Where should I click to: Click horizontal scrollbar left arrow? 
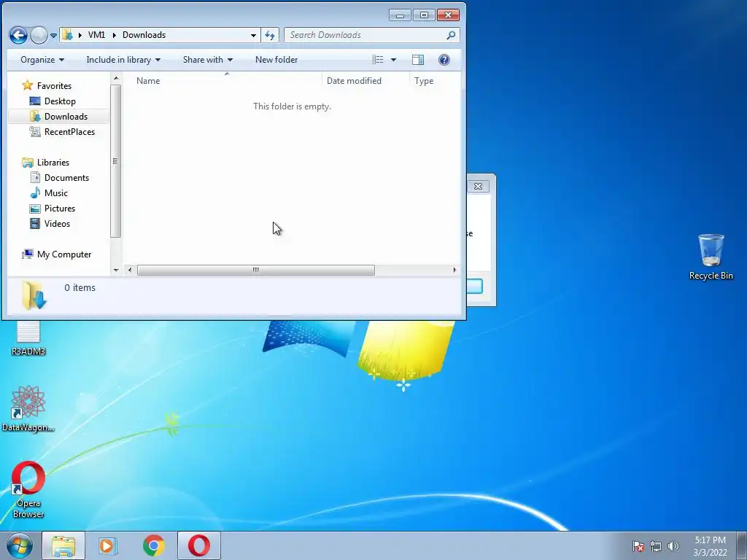[130, 270]
